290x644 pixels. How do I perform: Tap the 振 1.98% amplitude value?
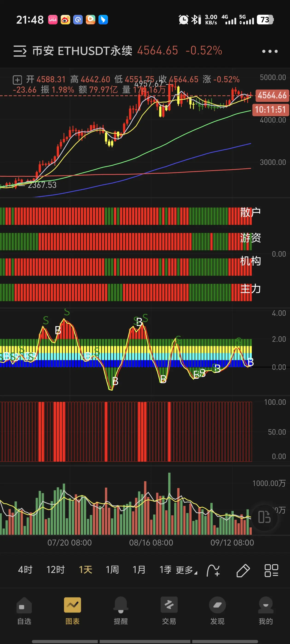(x=58, y=90)
